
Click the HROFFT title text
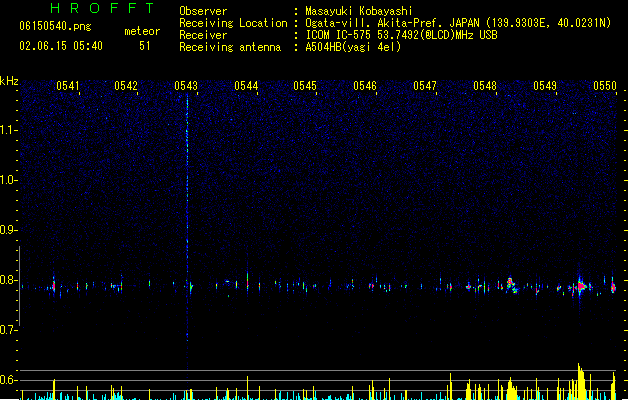point(103,8)
